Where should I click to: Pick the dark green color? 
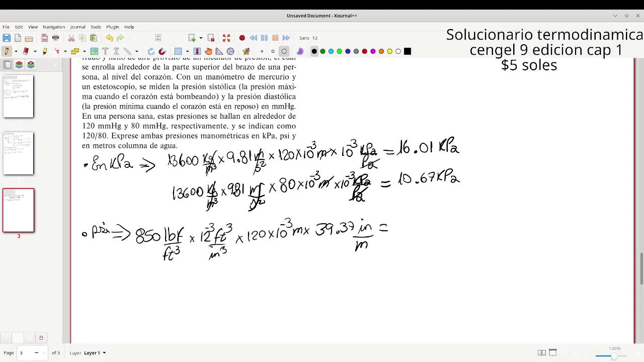[323, 51]
